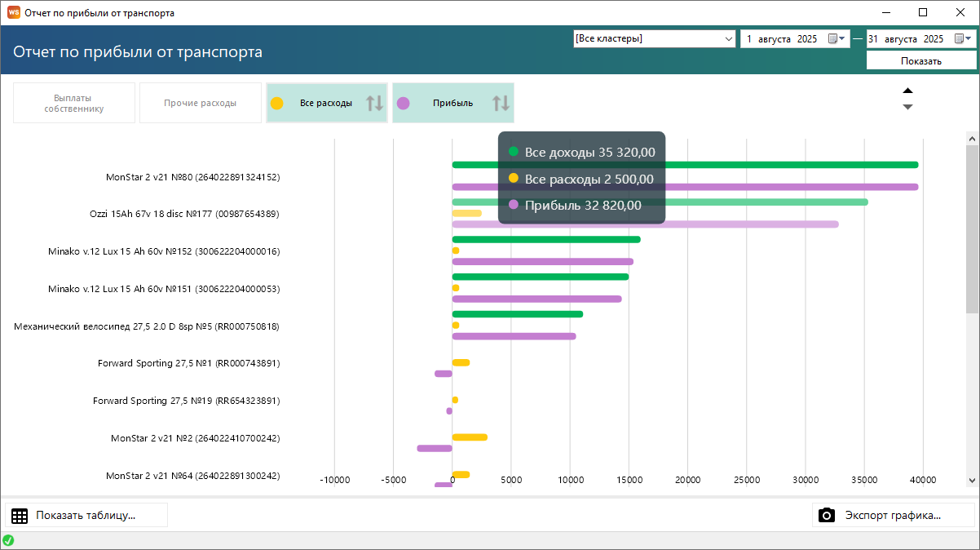The image size is (980, 550).
Task: Click sort arrows on Все расходы tile
Action: click(x=374, y=104)
